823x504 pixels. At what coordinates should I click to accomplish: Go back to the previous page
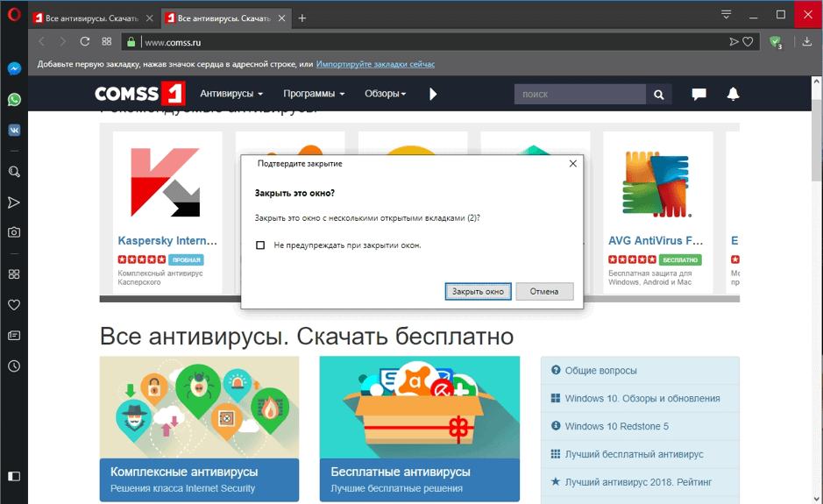[42, 41]
